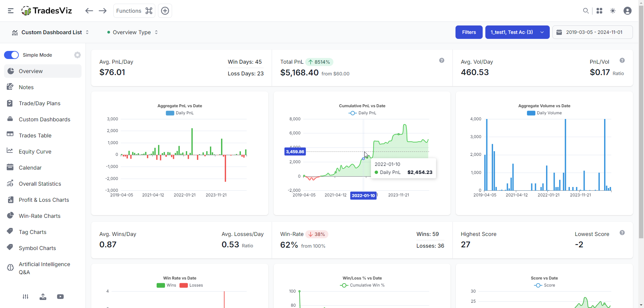Viewport: 644px width, 308px height.
Task: Open the Overview Type dropdown
Action: tap(132, 32)
